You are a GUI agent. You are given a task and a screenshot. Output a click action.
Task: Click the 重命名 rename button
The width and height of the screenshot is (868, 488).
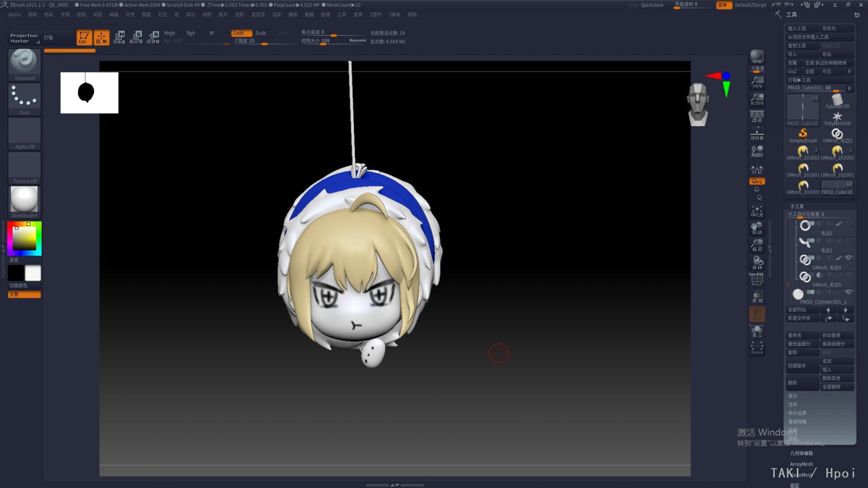(802, 335)
